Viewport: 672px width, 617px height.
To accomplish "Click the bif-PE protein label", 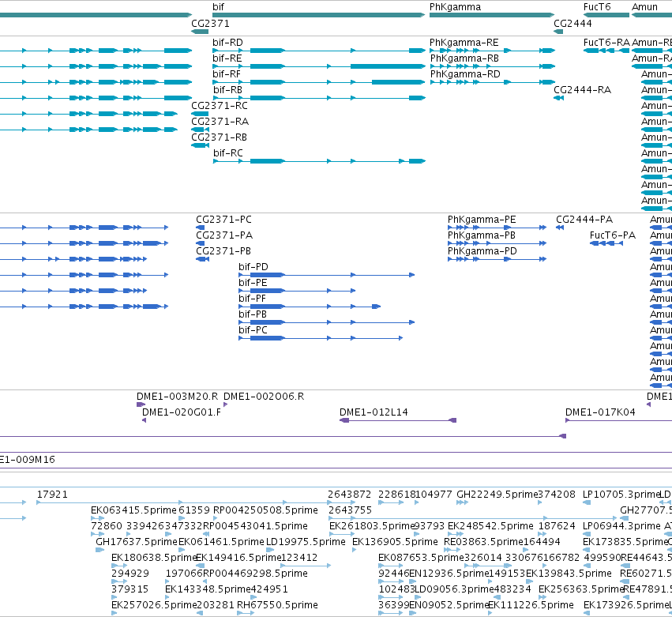I will point(253,283).
